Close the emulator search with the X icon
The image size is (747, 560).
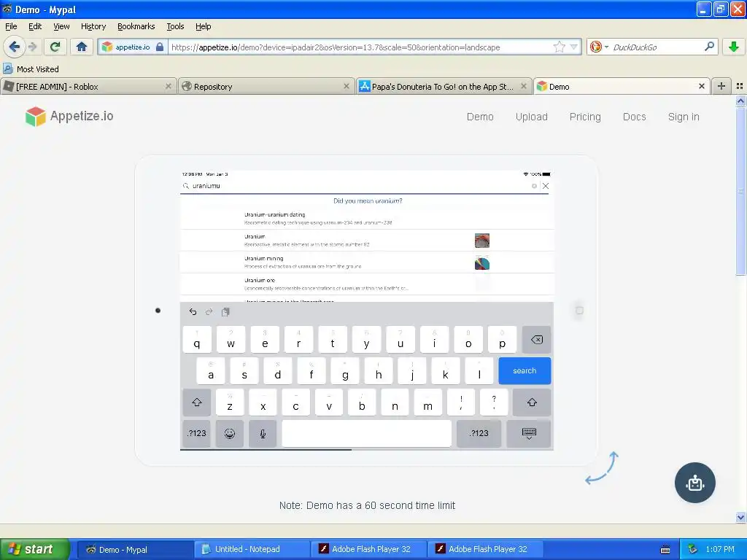[546, 186]
